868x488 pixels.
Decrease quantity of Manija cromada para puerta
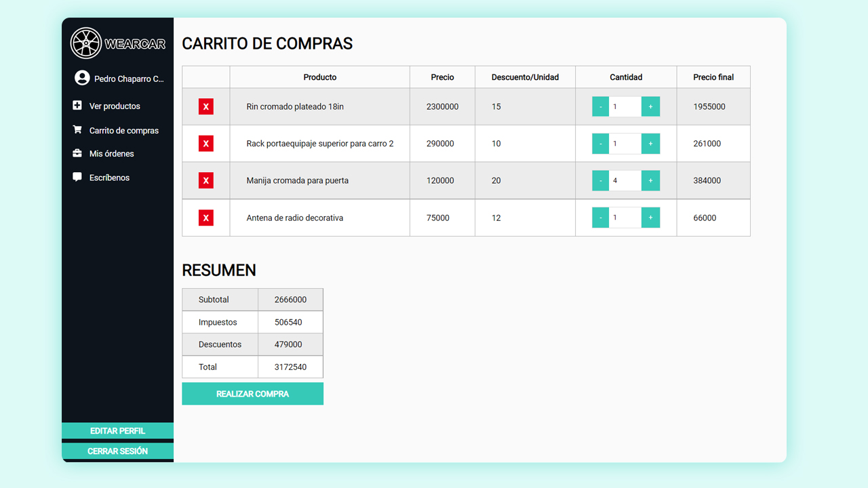coord(600,180)
